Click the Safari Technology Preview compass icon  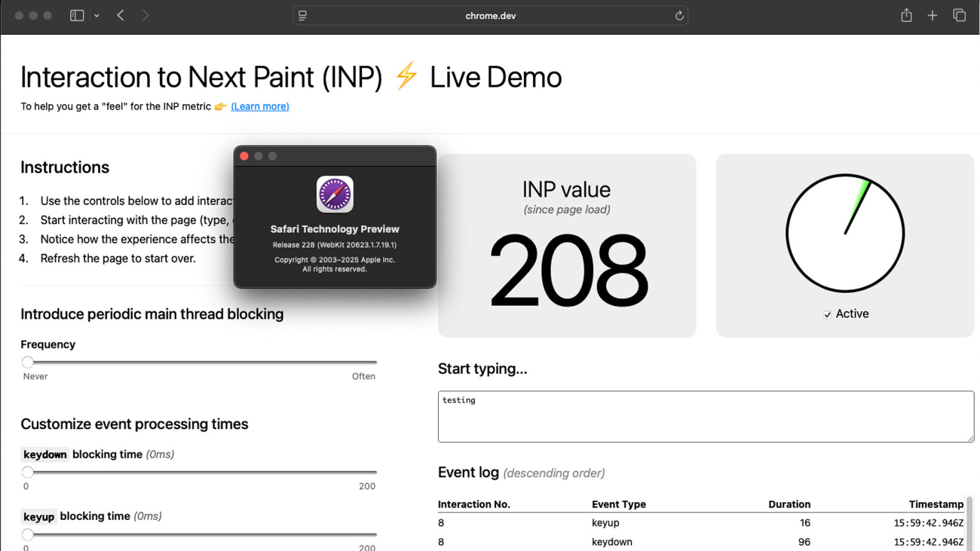[x=335, y=195]
